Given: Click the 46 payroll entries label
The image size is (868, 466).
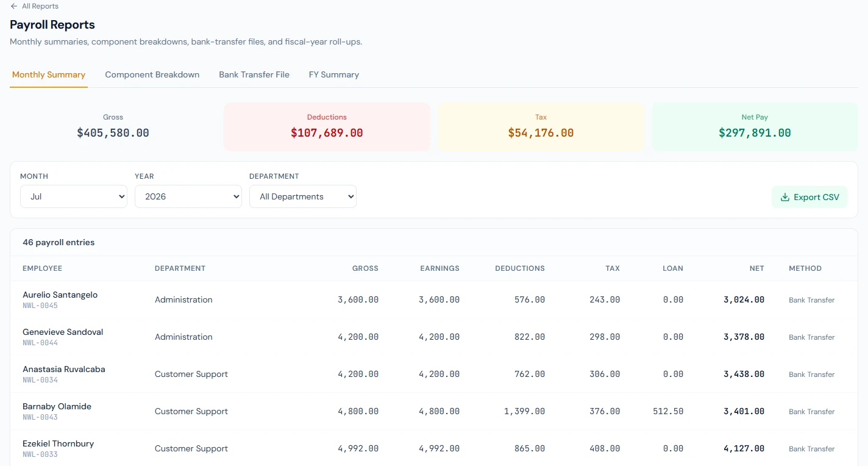Looking at the screenshot, I should click(59, 242).
